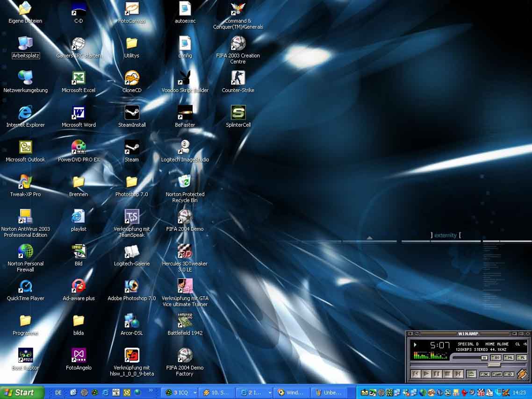
Task: Expand the Quick Launch overflow chevron
Action: [x=151, y=391]
